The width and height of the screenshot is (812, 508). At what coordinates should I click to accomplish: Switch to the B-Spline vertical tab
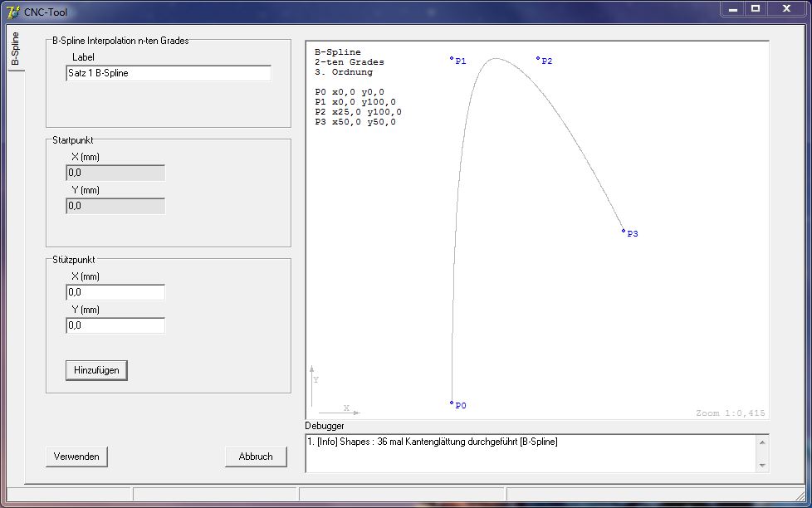(x=15, y=50)
